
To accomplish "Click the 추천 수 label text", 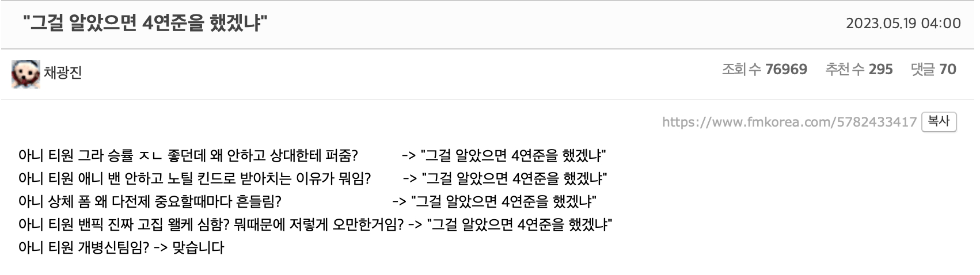I will point(845,70).
